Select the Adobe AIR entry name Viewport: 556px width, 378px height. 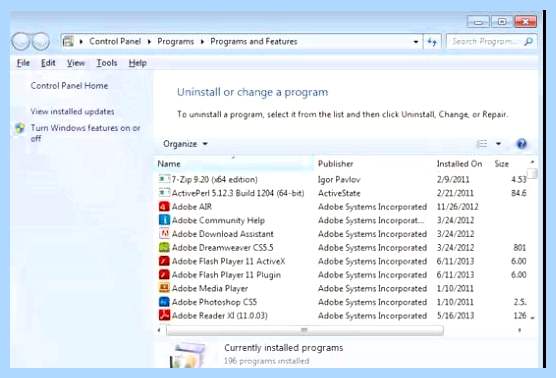point(192,206)
